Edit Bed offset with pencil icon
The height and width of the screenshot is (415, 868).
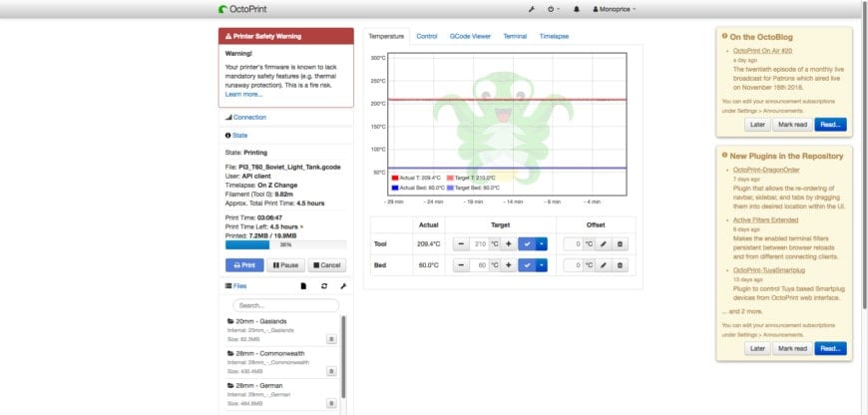pos(603,265)
